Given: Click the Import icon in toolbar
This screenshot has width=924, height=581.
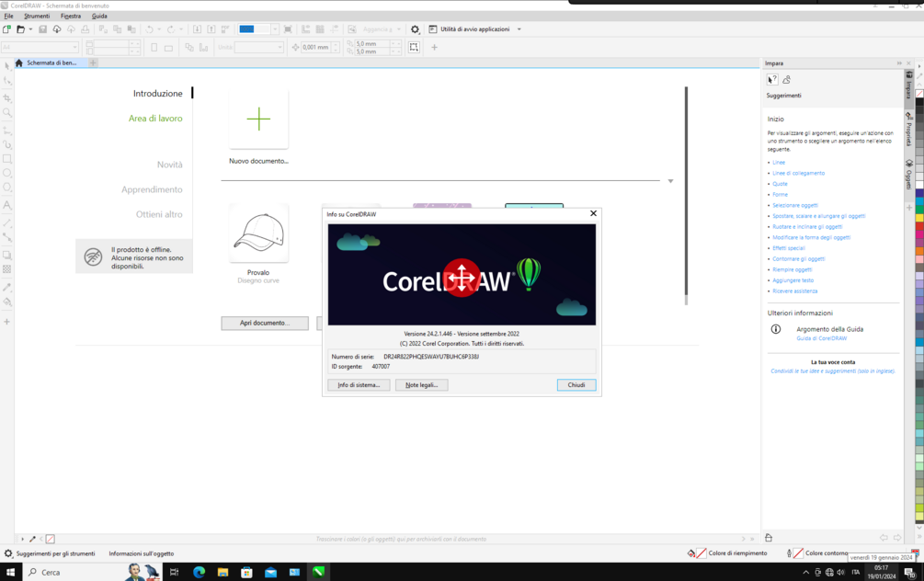Looking at the screenshot, I should tap(197, 28).
